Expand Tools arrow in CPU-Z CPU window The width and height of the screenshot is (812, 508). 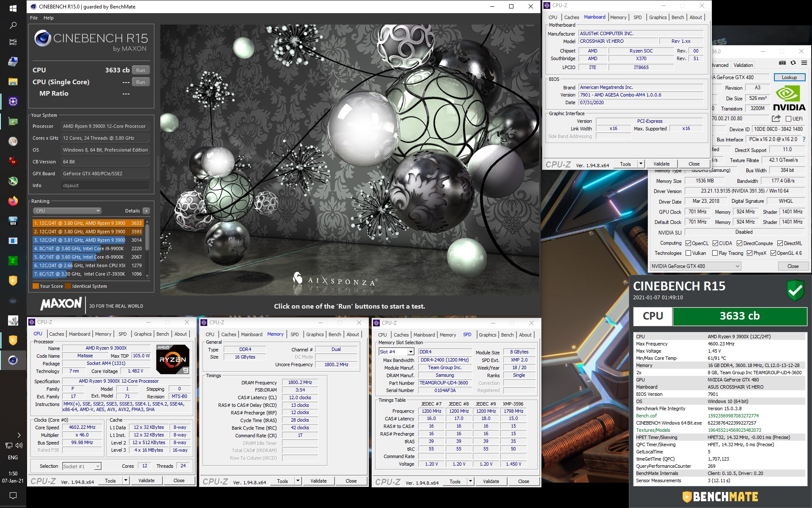[126, 480]
